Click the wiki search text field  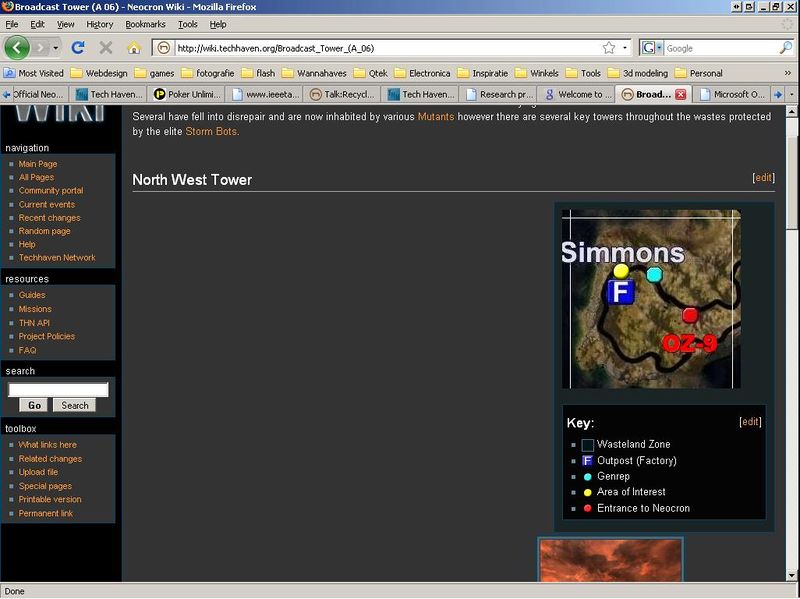tap(58, 390)
